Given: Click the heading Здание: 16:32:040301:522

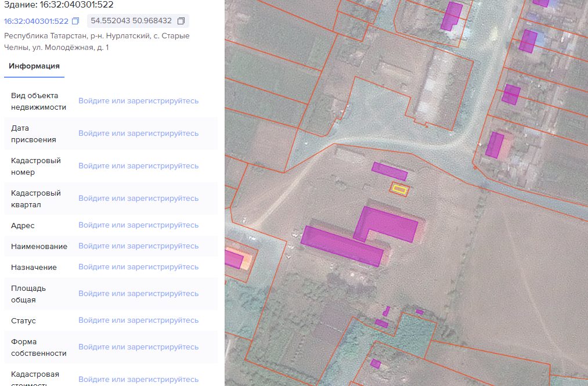Looking at the screenshot, I should click(x=59, y=5).
